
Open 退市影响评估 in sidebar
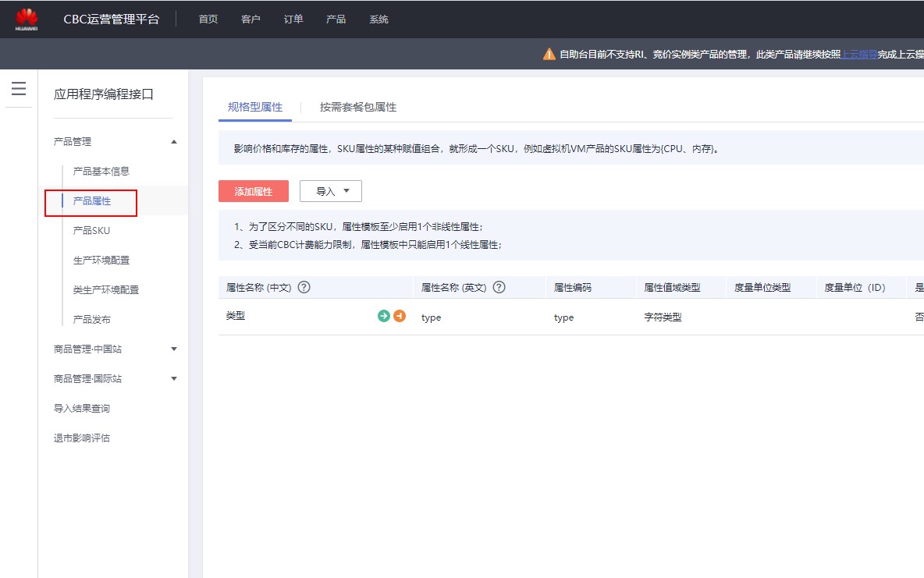(82, 438)
